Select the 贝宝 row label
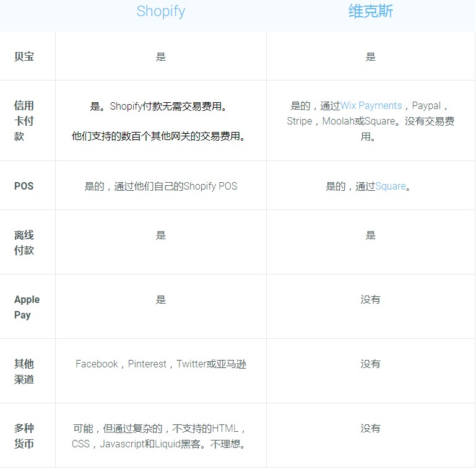 (24, 56)
